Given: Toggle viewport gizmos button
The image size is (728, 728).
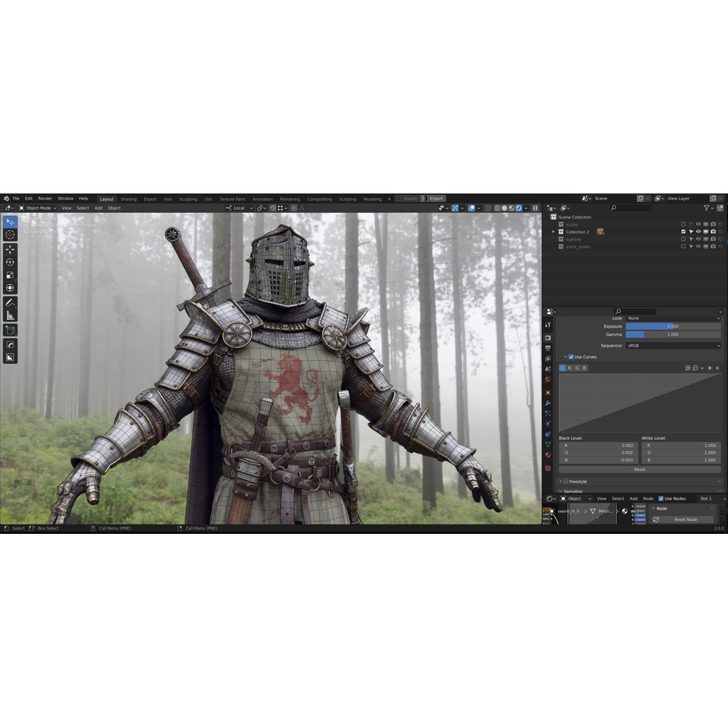Looking at the screenshot, I should pyautogui.click(x=455, y=208).
